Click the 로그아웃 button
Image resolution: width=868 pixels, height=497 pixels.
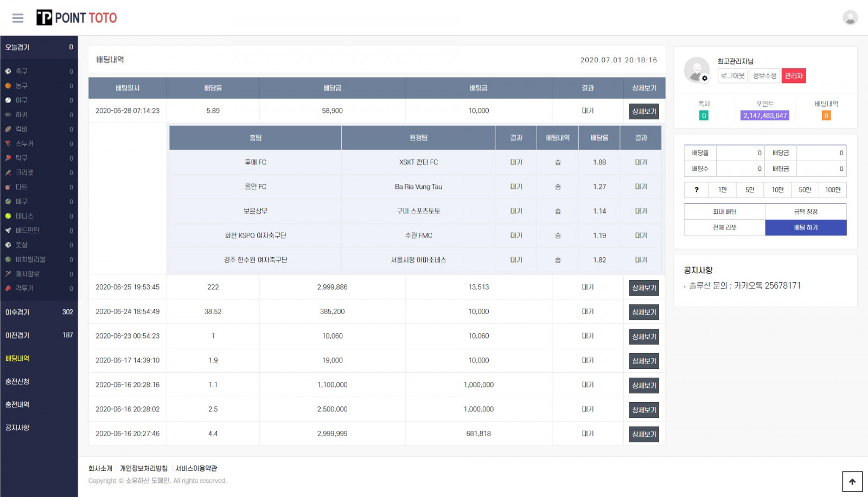point(732,76)
